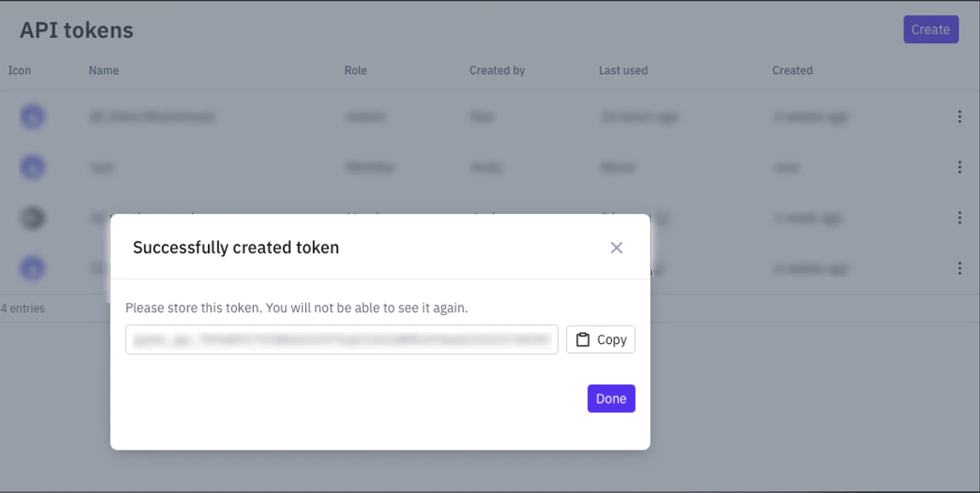The width and height of the screenshot is (980, 493).
Task: Copy the newly created API token
Action: 600,339
